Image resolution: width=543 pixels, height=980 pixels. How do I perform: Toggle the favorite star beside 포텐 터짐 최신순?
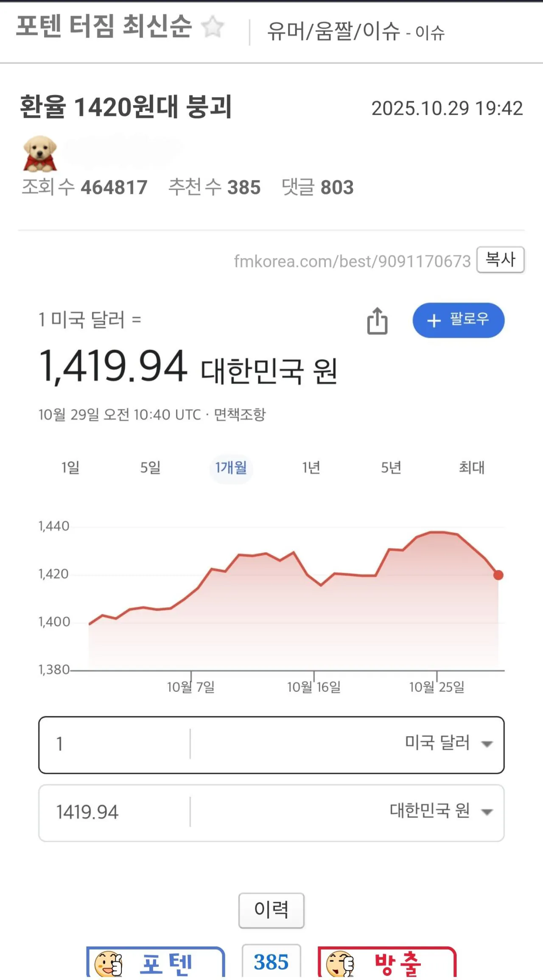pos(213,27)
